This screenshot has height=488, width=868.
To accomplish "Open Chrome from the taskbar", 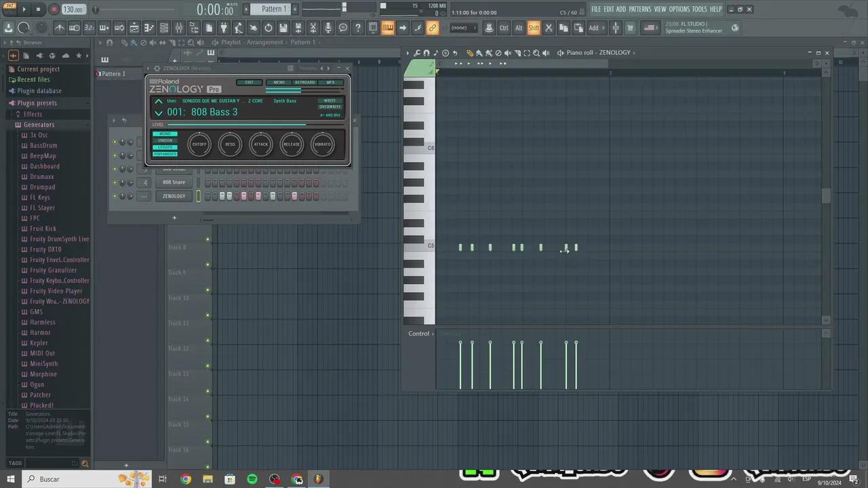I will (186, 479).
